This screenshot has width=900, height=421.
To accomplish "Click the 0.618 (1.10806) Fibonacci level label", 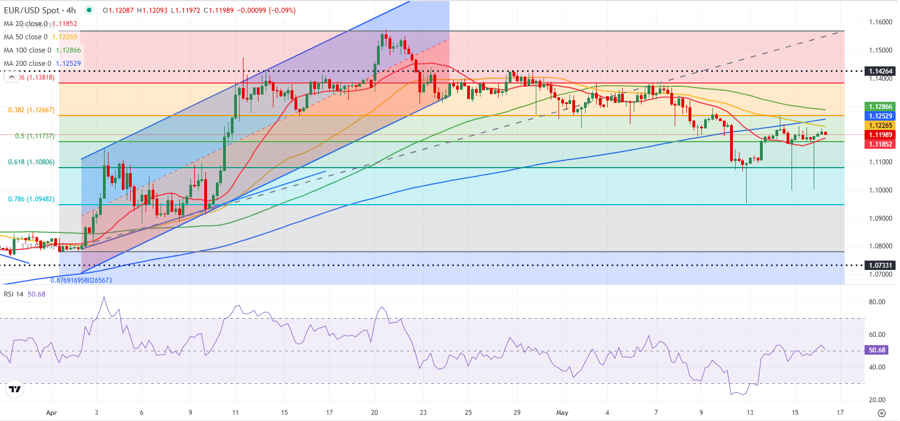I will 31,163.
